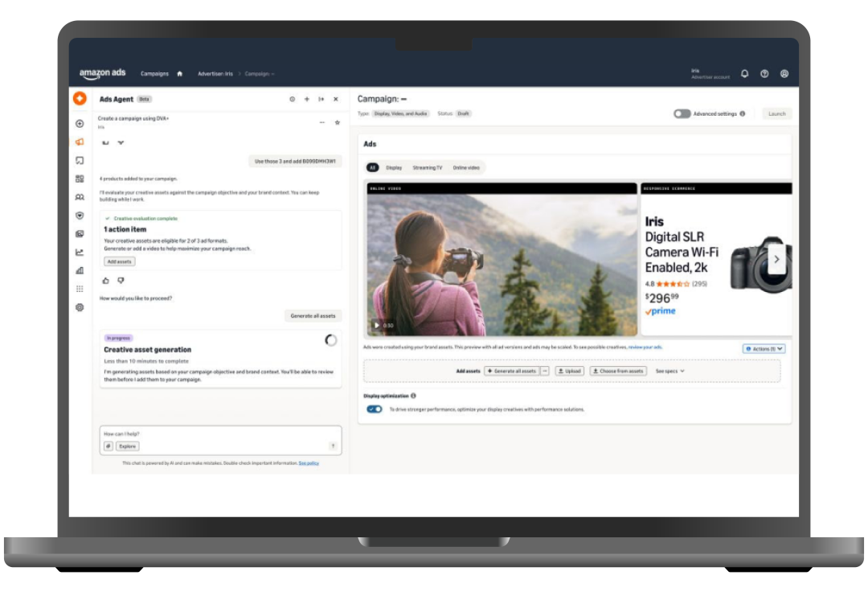Switch to the Online video tab
The image size is (868, 596).
coord(466,167)
